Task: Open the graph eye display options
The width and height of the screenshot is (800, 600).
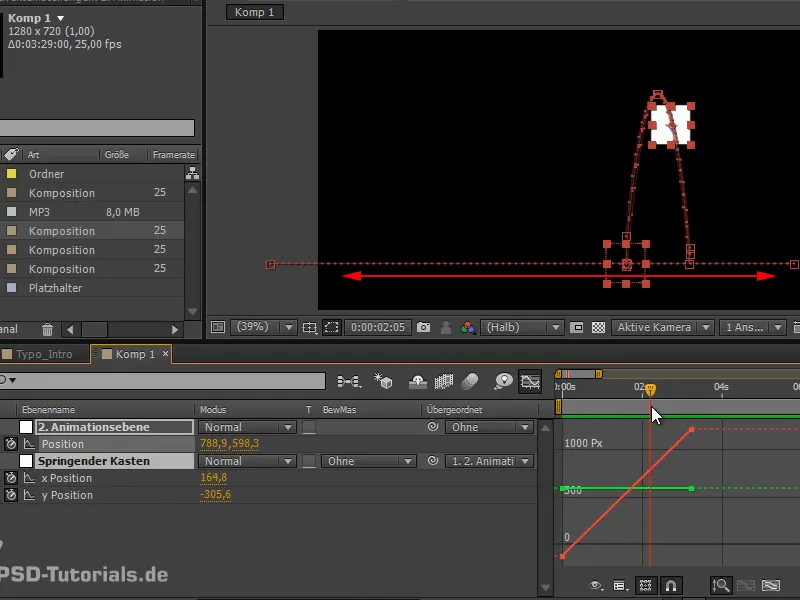Action: (x=597, y=586)
